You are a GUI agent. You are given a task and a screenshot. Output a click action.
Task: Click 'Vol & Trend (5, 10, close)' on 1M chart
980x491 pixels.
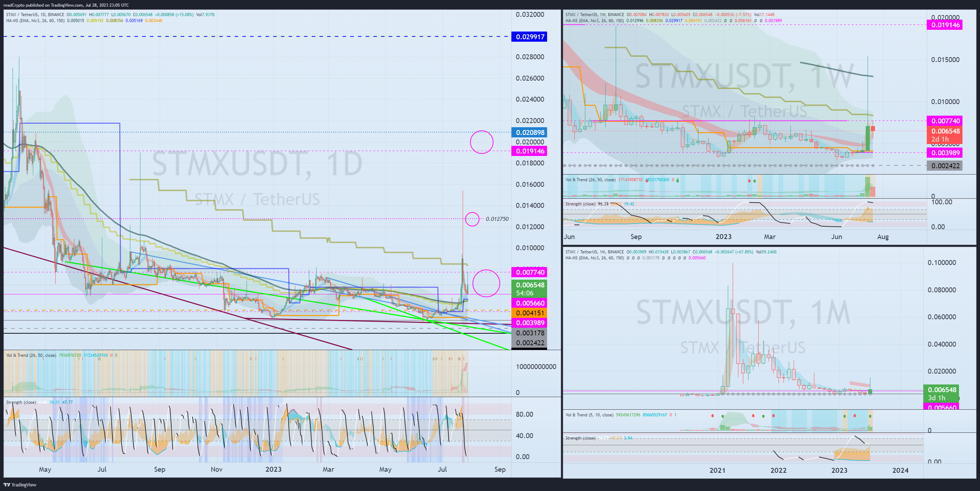(x=589, y=415)
